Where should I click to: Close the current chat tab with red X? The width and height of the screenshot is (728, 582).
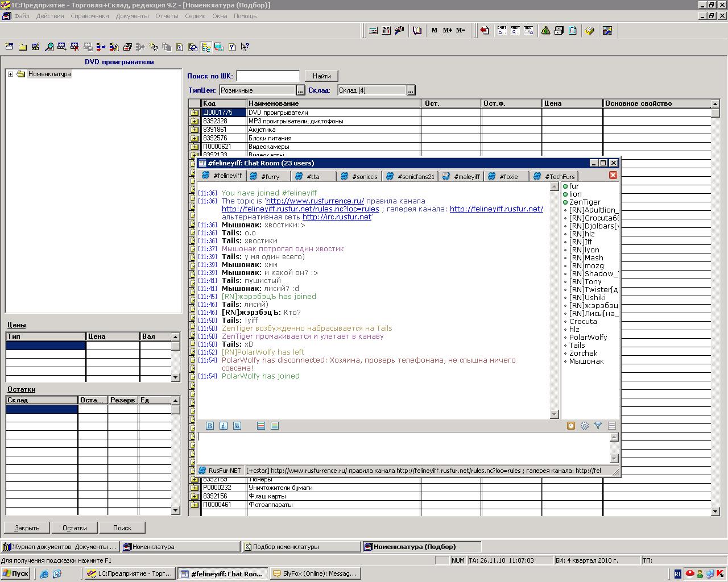613,175
